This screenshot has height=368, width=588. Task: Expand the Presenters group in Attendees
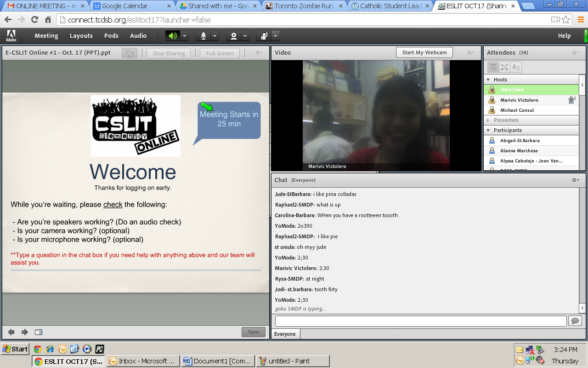click(x=488, y=120)
